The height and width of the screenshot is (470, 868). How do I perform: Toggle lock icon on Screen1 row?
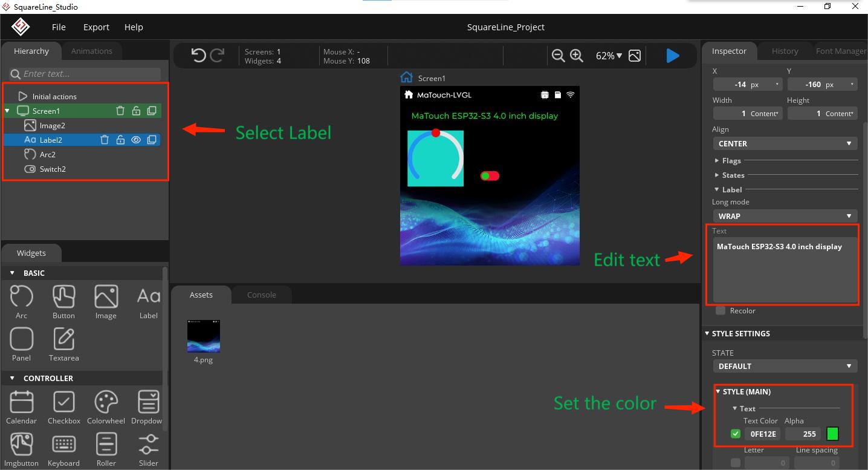click(136, 111)
